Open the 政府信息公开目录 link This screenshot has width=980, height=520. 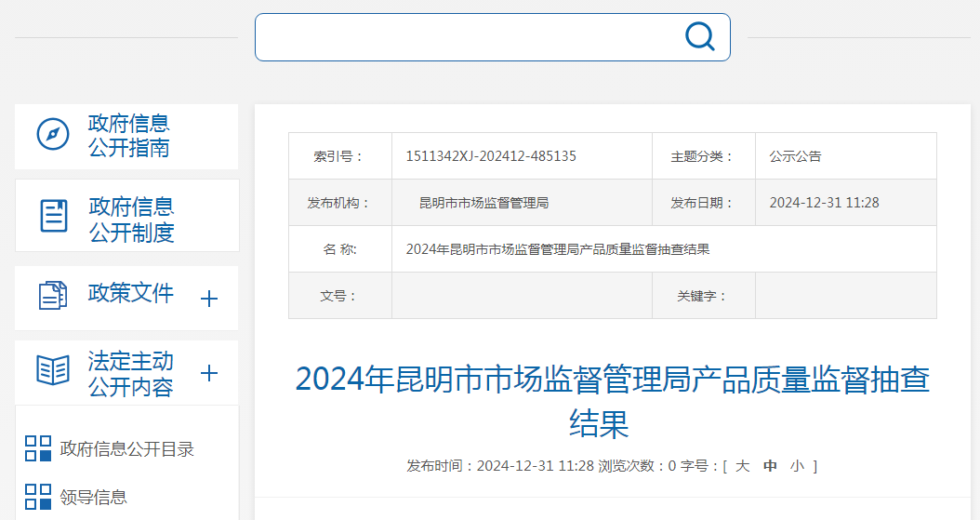click(127, 449)
